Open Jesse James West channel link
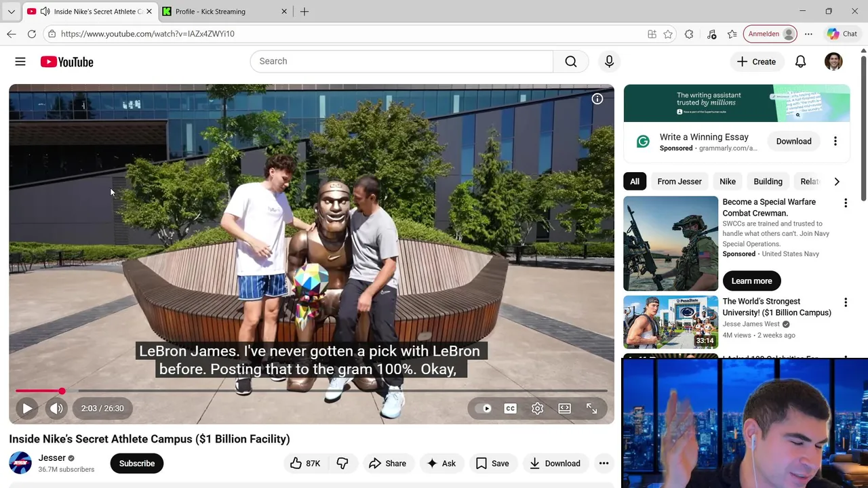 pyautogui.click(x=751, y=324)
